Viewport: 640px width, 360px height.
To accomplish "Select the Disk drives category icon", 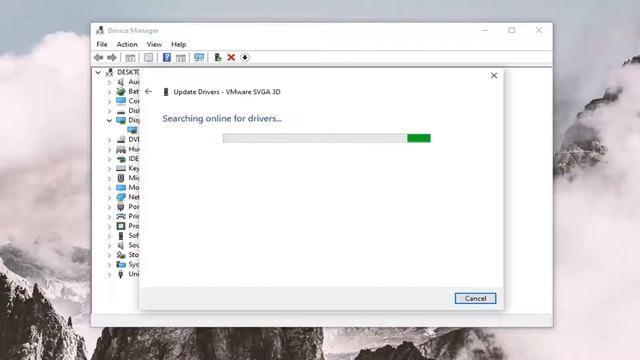I will tap(121, 111).
